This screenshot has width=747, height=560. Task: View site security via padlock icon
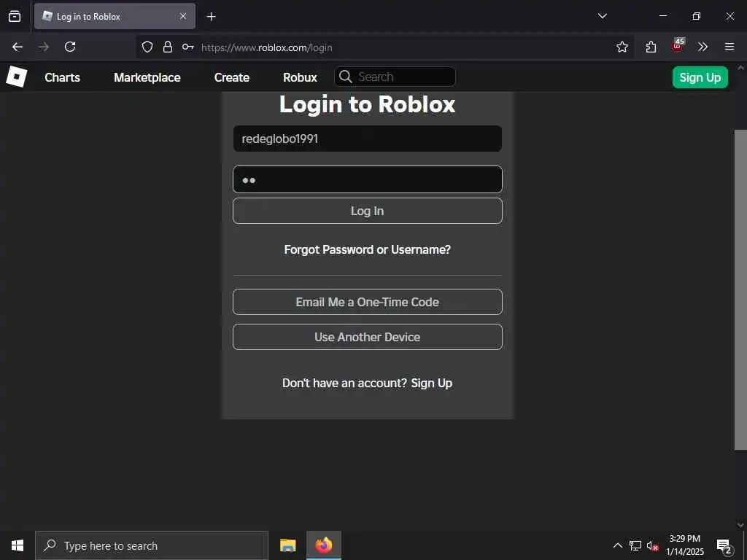(x=168, y=47)
